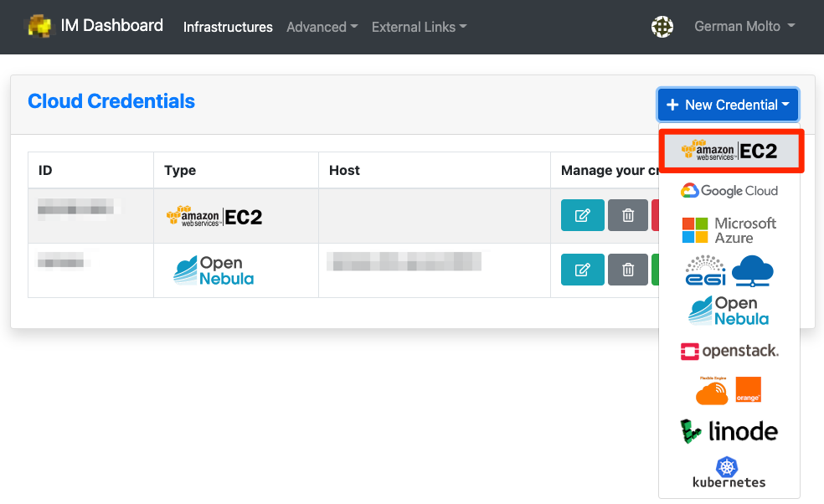This screenshot has width=824, height=504.
Task: Edit the OpenNebula credential row
Action: click(582, 270)
